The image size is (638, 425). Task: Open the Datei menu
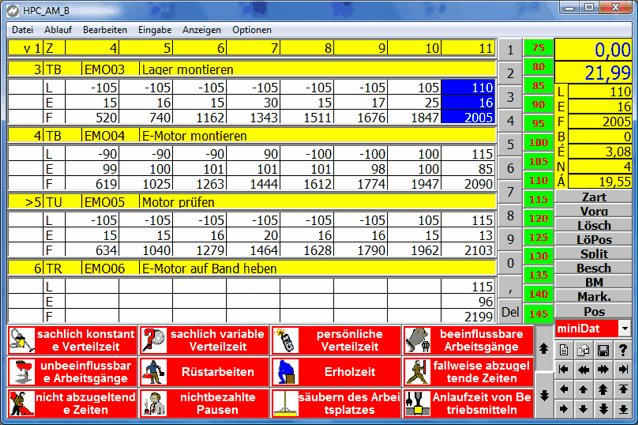pyautogui.click(x=22, y=30)
